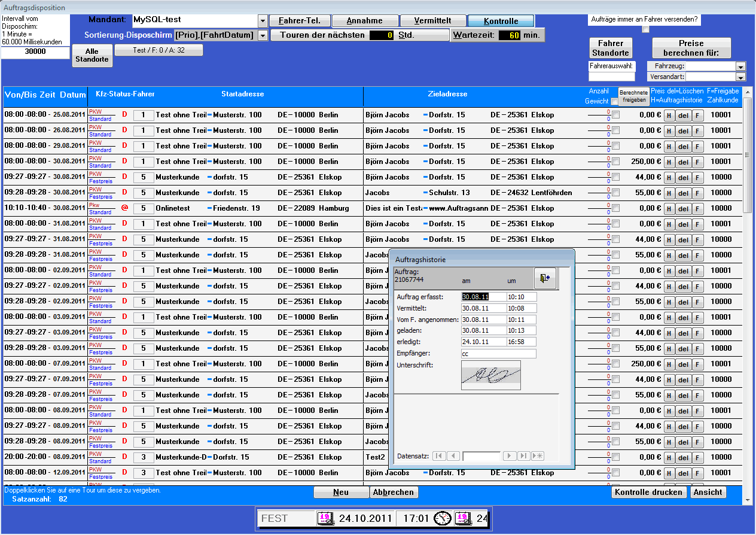The width and height of the screenshot is (756, 535).
Task: Click the exit door icon in Auftragshistorie
Action: click(x=545, y=278)
